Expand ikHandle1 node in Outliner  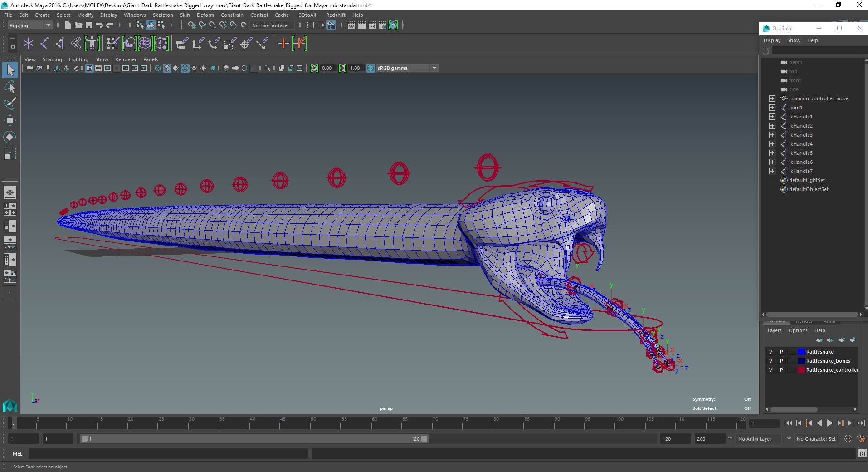pyautogui.click(x=772, y=117)
